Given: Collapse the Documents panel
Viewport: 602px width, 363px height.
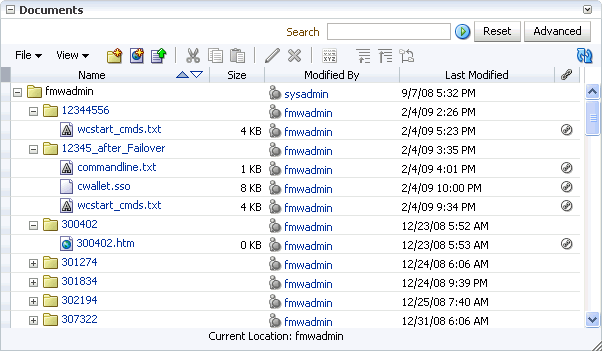Looking at the screenshot, I should click(x=10, y=10).
